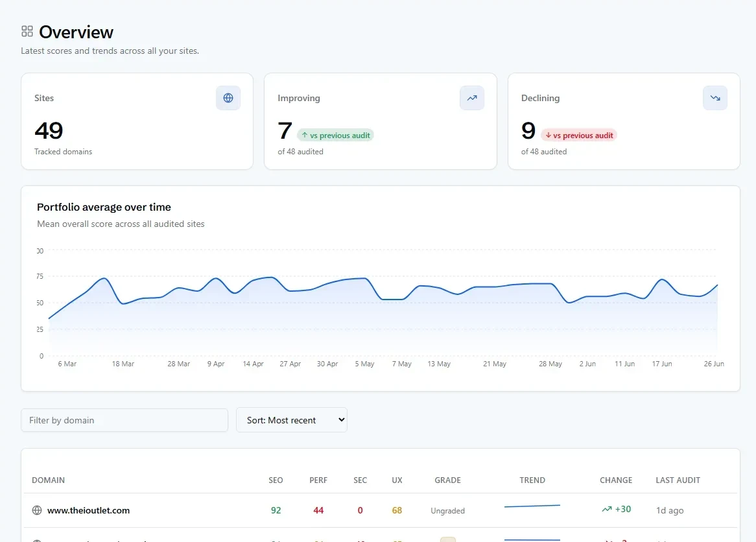Click the Portfolio average over time heading

point(104,207)
